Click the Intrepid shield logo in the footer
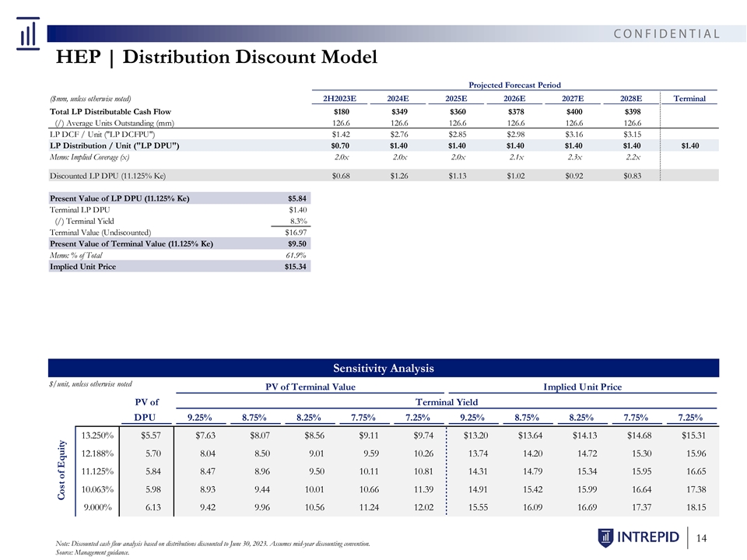The width and height of the screenshot is (747, 560). [x=605, y=537]
